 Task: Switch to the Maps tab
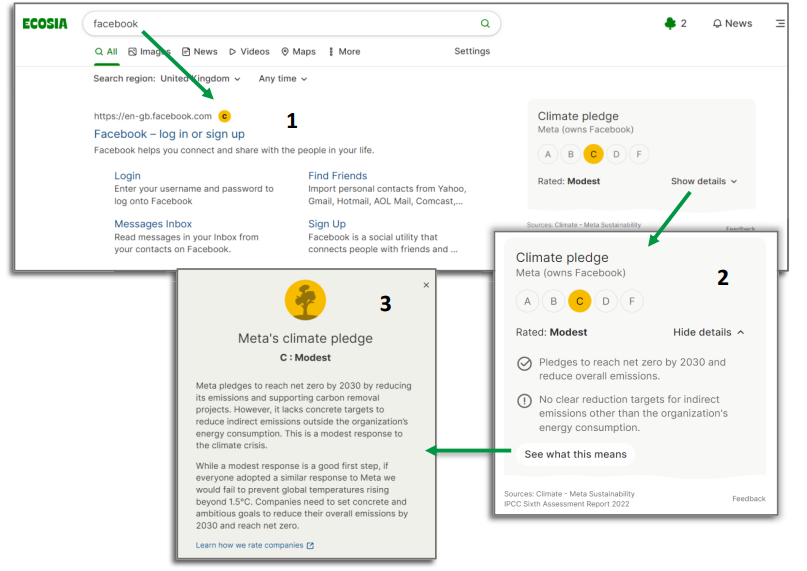coord(298,52)
